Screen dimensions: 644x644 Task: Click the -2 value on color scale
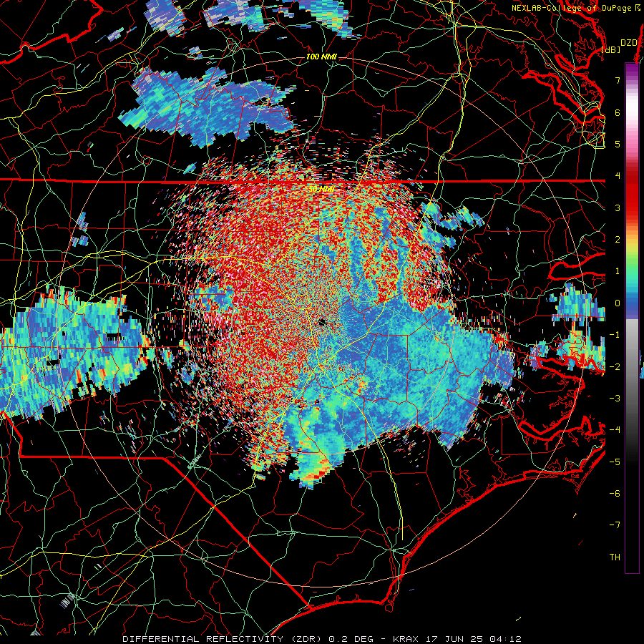(x=615, y=366)
